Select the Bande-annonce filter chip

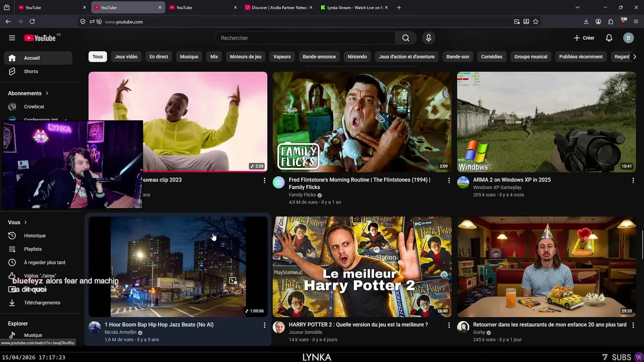pyautogui.click(x=319, y=57)
